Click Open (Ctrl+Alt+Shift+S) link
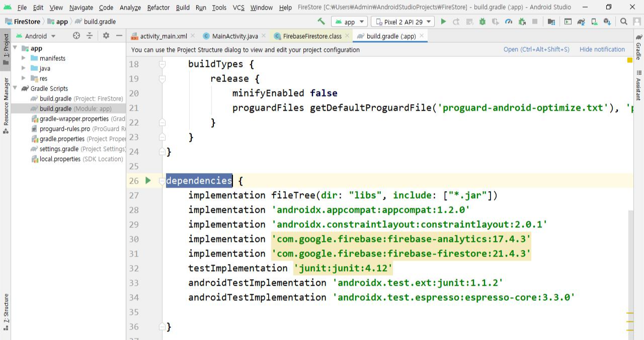644x340 pixels. pos(536,49)
